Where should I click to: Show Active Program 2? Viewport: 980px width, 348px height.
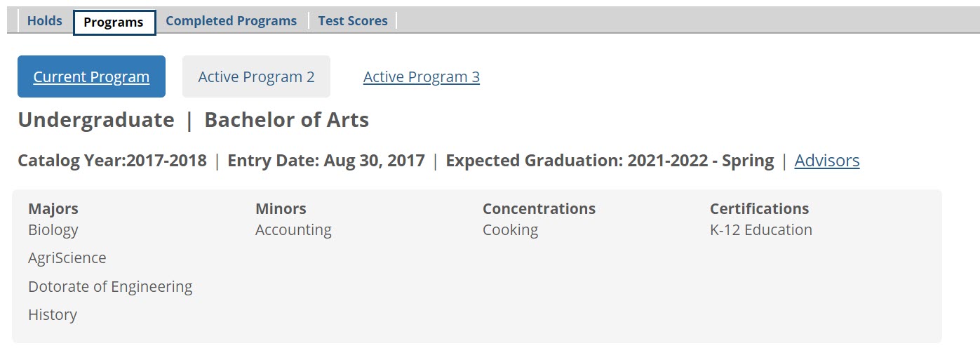[x=256, y=76]
